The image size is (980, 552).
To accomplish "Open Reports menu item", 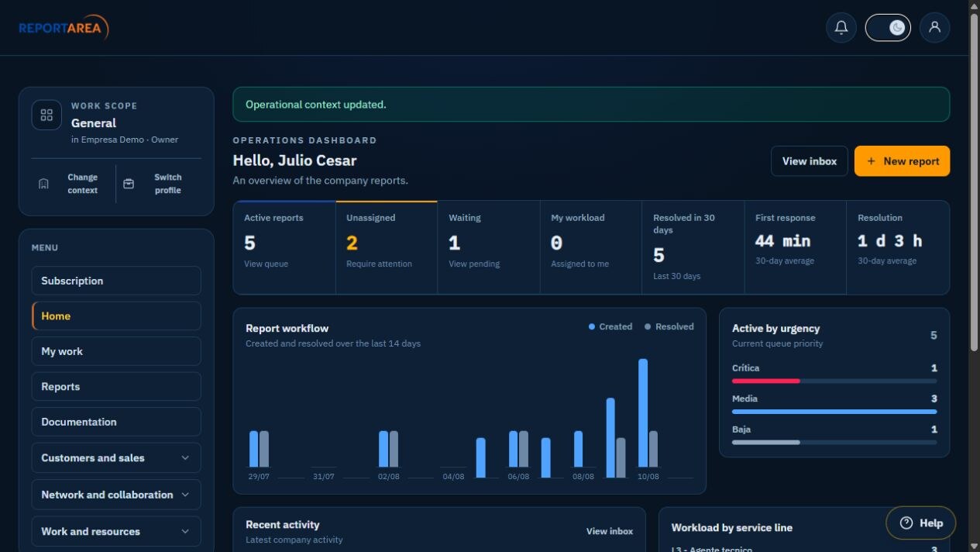I will pos(116,387).
